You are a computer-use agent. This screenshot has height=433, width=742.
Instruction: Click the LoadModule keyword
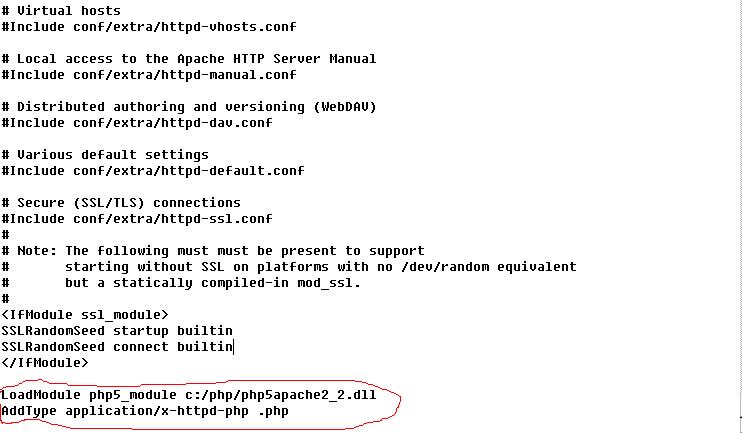tap(41, 395)
